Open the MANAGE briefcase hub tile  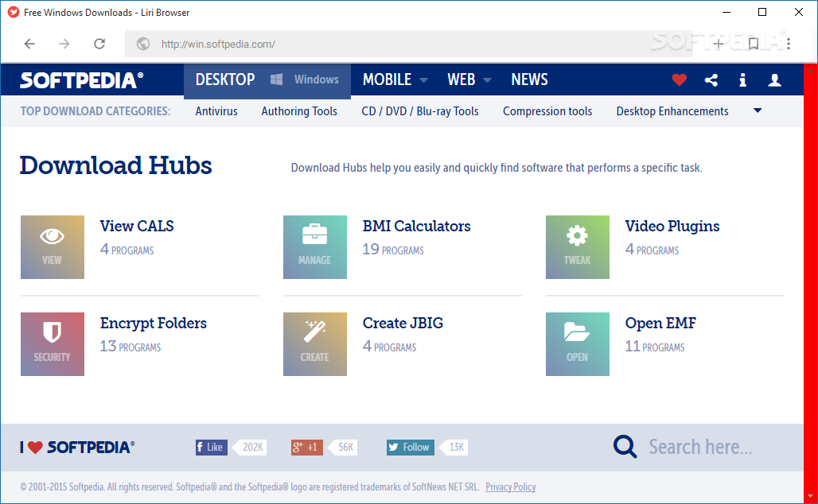tap(315, 247)
